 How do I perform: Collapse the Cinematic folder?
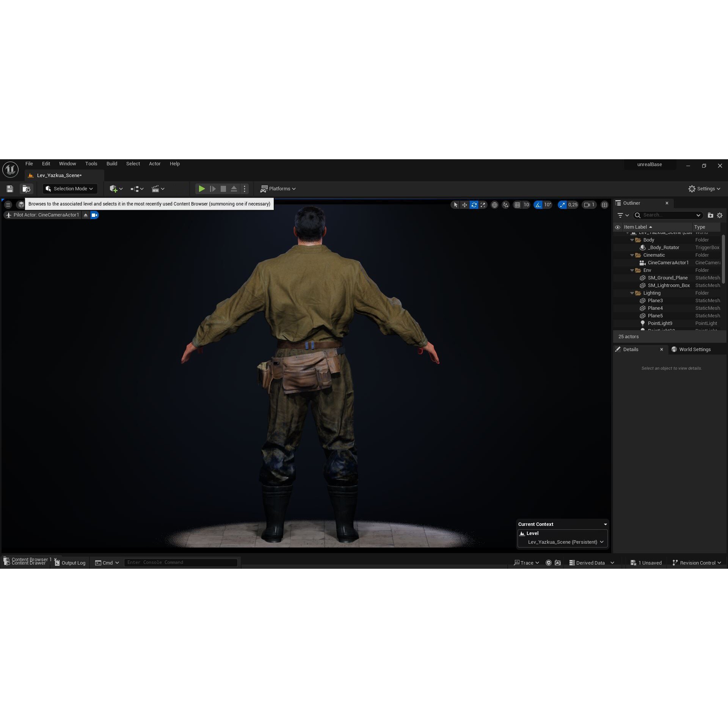(x=632, y=255)
